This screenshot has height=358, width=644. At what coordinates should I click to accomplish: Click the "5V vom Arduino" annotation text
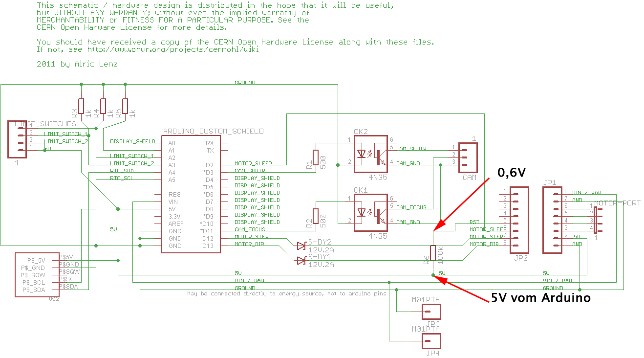(540, 297)
